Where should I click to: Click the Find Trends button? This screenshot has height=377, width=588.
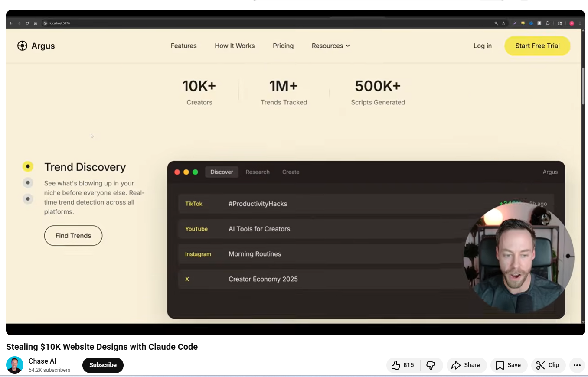[73, 236]
